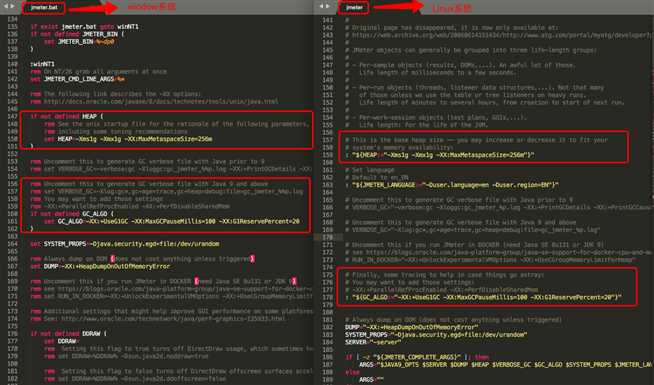The height and width of the screenshot is (385, 654).
Task: Click the 'SYSTEM_PROPS="-Djava.security.egd' line in jmeter
Action: pos(436,335)
